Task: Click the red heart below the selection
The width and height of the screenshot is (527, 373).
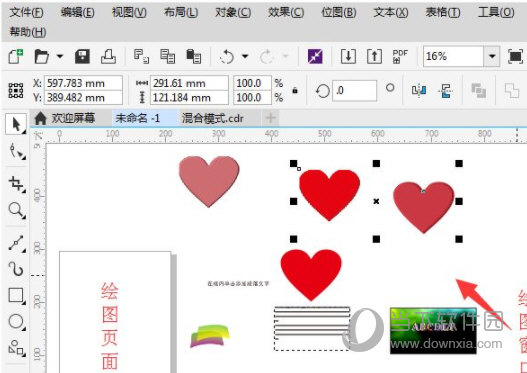Action: pos(311,274)
